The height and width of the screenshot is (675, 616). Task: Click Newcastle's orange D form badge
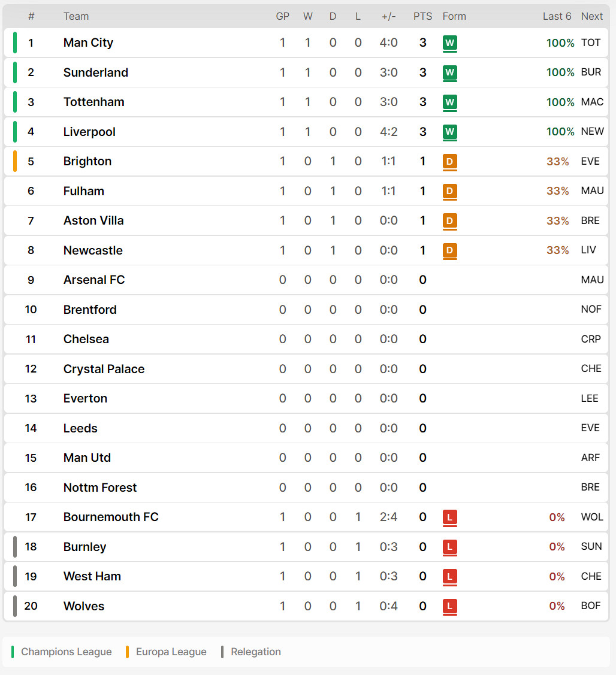click(x=450, y=250)
